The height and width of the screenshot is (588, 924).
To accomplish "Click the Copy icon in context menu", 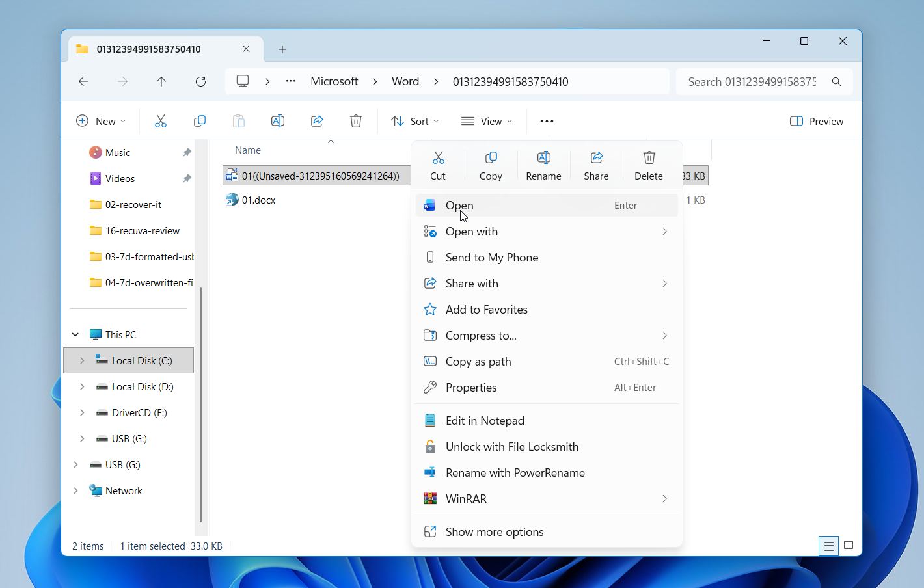I will point(491,158).
